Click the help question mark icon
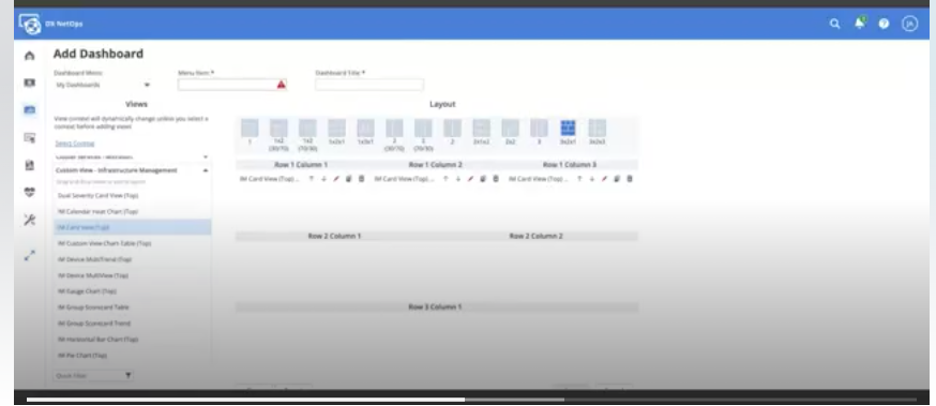936x406 pixels. (884, 24)
